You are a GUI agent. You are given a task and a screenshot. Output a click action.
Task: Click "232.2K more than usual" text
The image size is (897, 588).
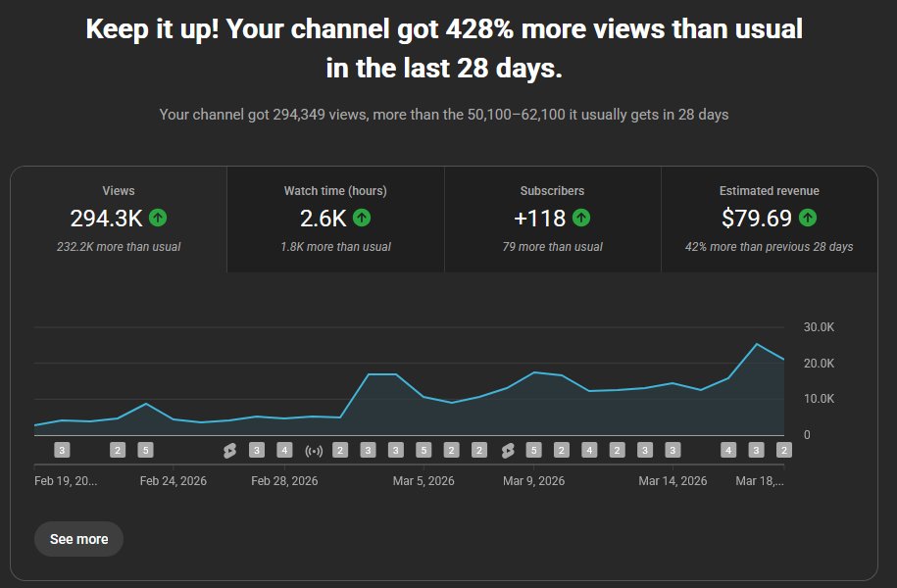[119, 247]
